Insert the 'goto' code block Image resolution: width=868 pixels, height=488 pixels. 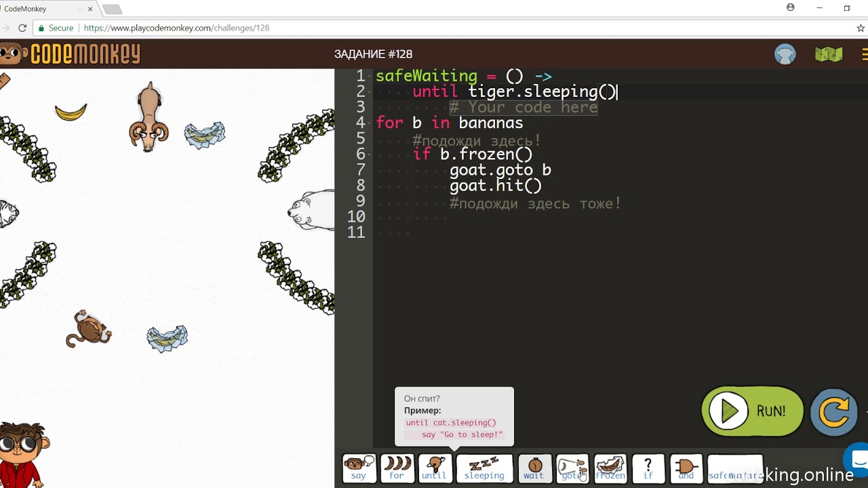pos(572,468)
